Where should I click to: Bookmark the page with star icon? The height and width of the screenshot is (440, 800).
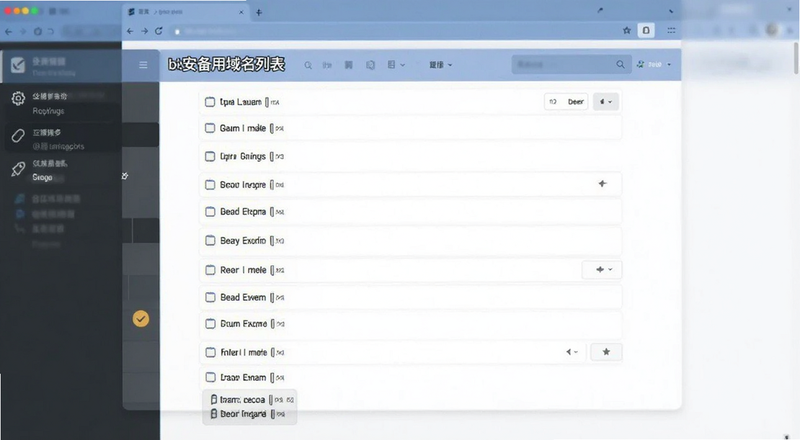tap(627, 31)
